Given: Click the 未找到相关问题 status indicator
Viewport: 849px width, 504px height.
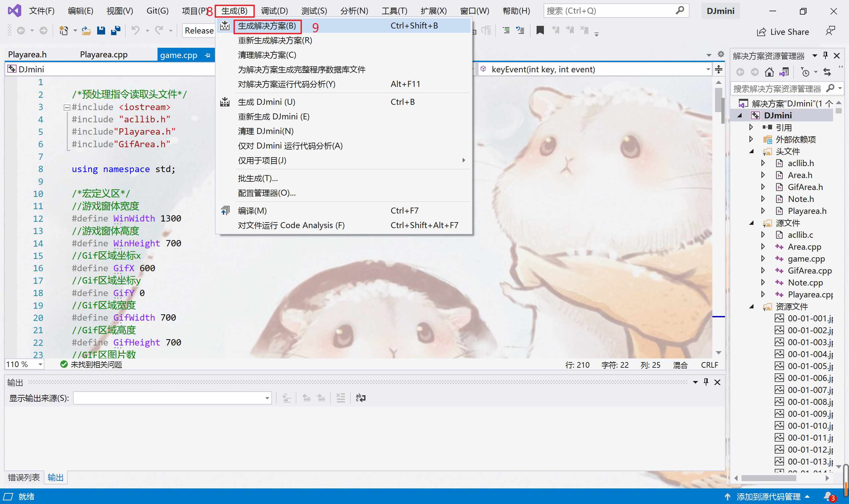Looking at the screenshot, I should click(91, 364).
